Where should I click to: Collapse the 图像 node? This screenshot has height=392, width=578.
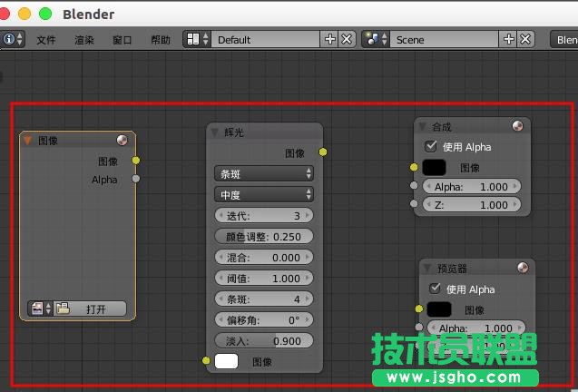click(x=27, y=140)
